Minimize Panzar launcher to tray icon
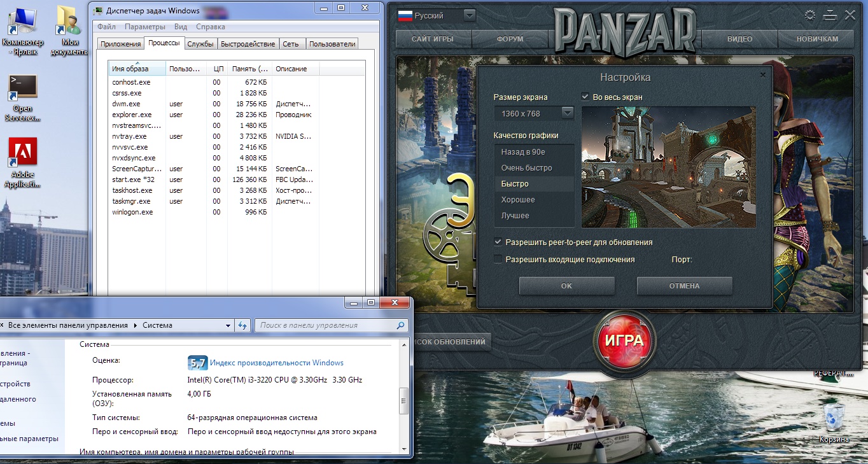Screen dimensions: 868x464 830,15
